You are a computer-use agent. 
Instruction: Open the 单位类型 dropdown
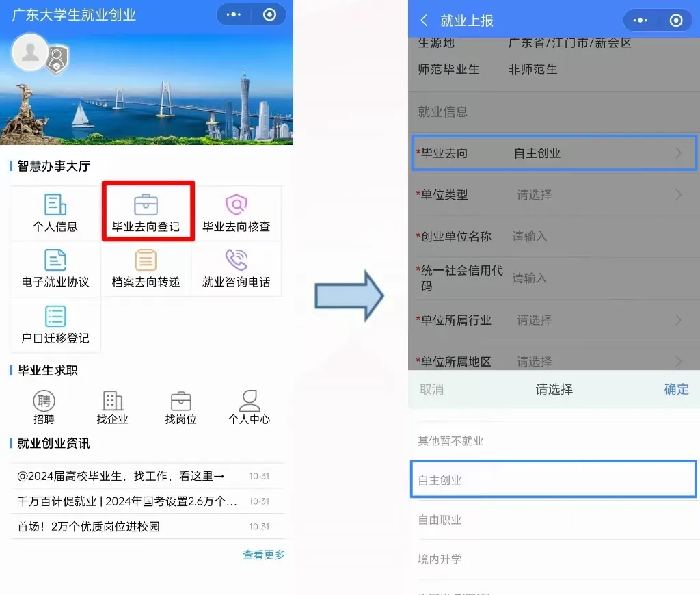pos(554,195)
